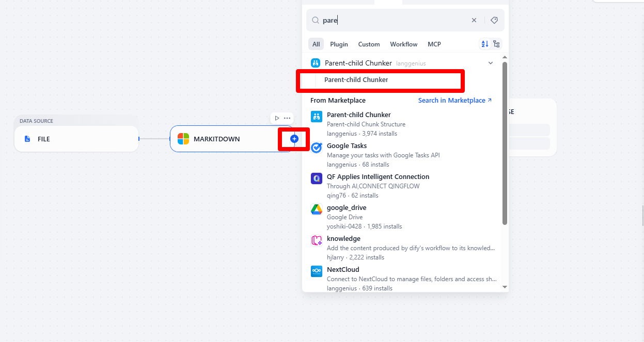Open the Search in Marketplace link
The image size is (644, 342).
point(454,100)
